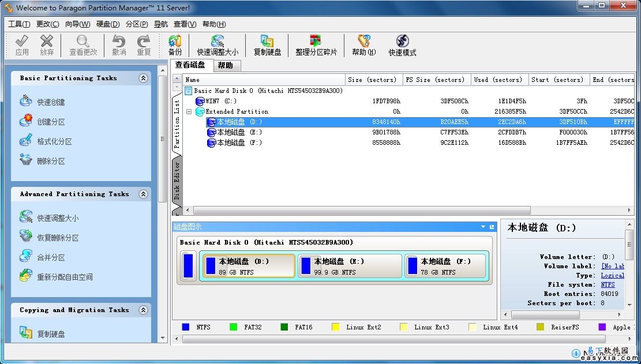The height and width of the screenshot is (364, 641).
Task: Launch 整理分区碎片 defragment tool
Action: pos(316,45)
